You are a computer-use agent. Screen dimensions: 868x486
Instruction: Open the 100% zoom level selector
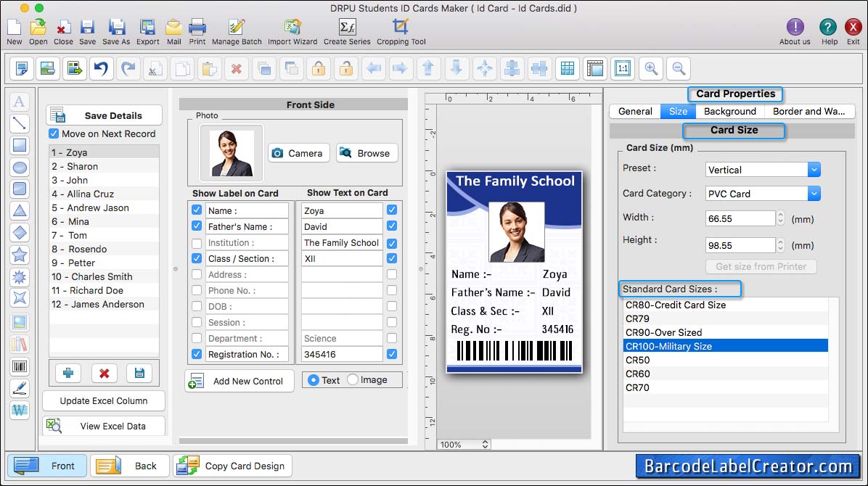464,445
